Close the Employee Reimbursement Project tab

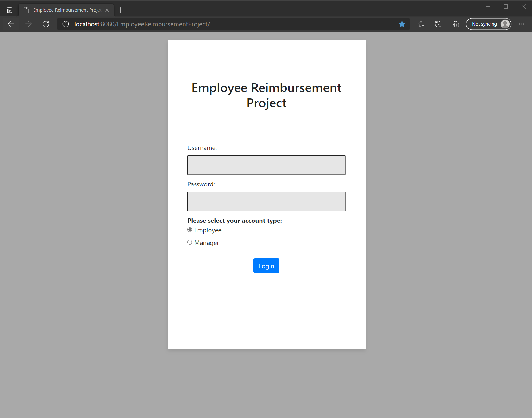click(x=107, y=10)
